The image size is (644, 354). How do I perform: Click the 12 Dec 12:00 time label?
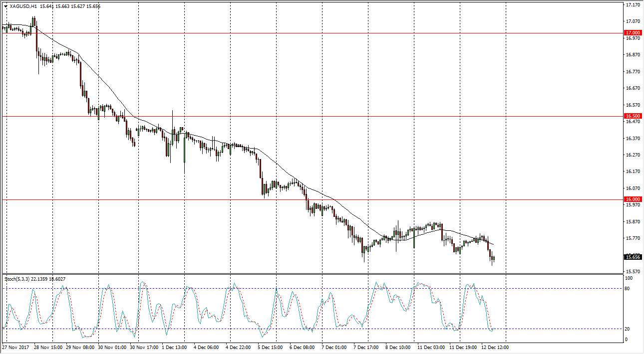495,347
